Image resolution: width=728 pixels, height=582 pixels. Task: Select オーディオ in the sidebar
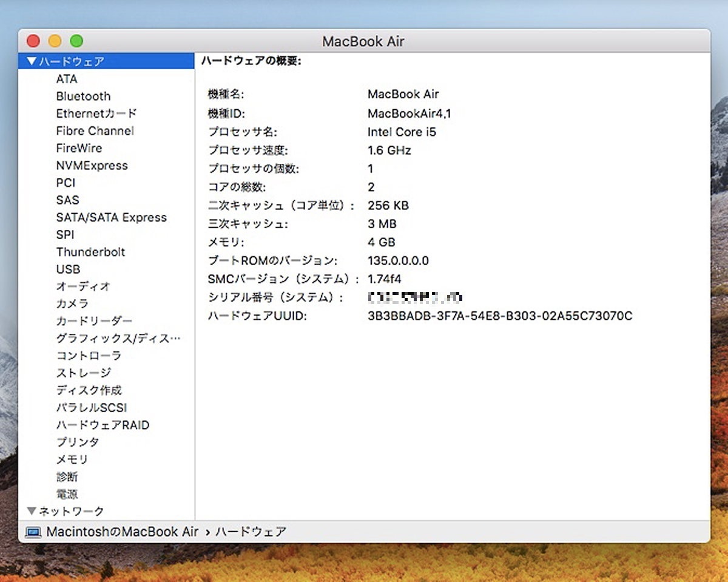tap(83, 286)
